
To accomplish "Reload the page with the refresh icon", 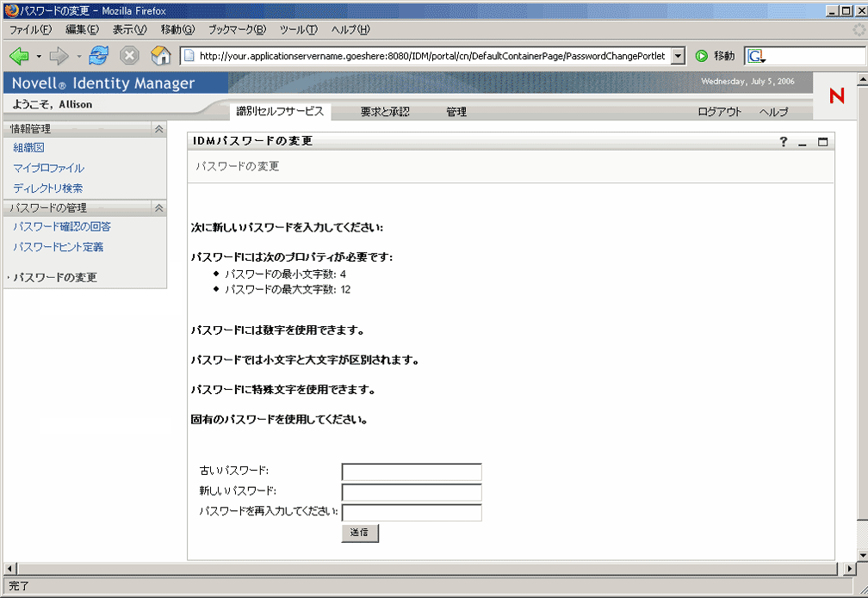I will coord(99,55).
